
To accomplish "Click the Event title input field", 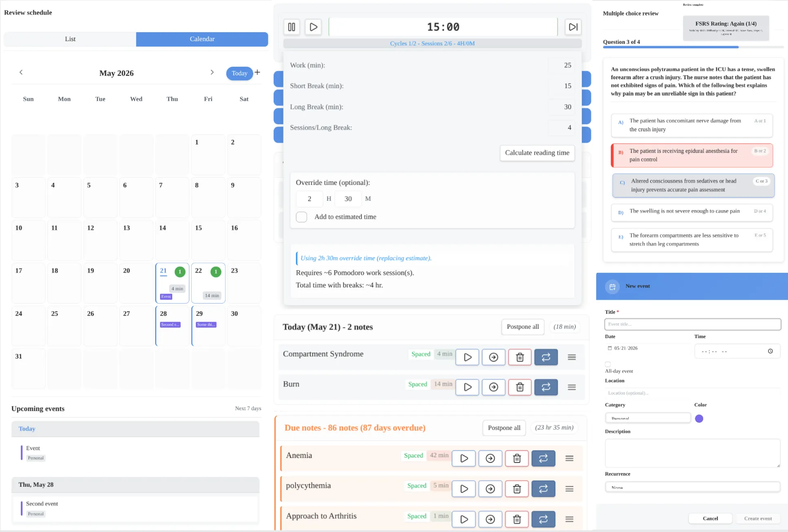I will (x=693, y=324).
